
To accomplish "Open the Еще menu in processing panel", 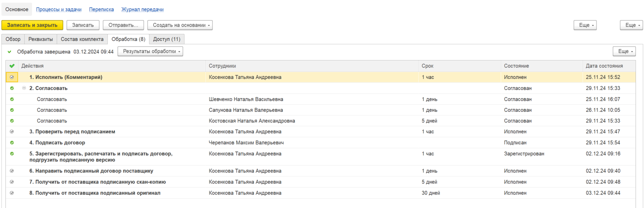I will [624, 51].
